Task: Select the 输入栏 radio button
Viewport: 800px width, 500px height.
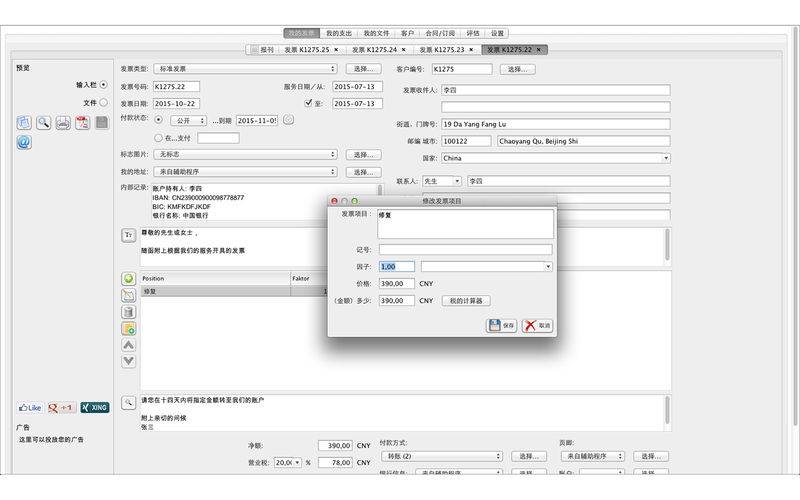Action: 104,85
